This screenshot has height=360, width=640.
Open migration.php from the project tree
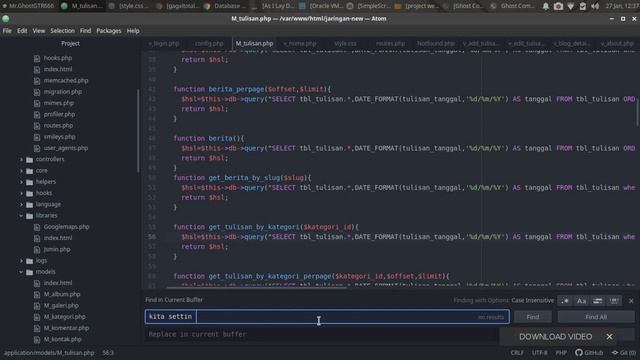click(62, 92)
